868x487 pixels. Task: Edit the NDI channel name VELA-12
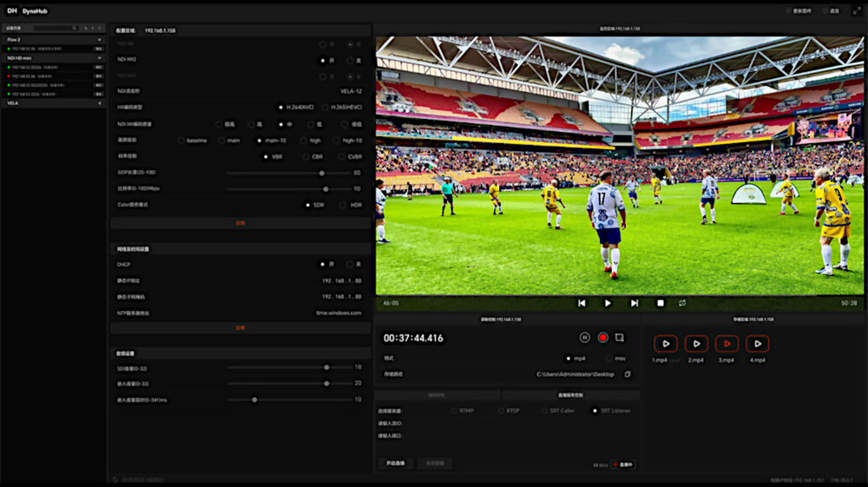tap(351, 91)
